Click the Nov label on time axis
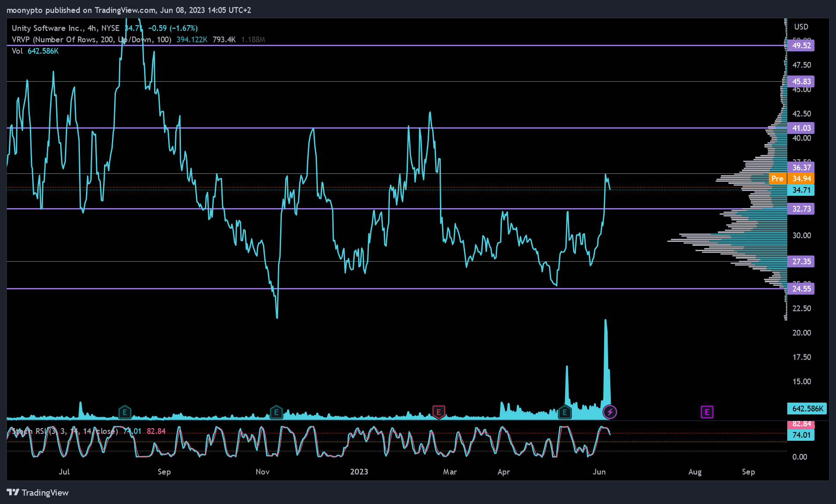The width and height of the screenshot is (836, 504). pos(263,472)
